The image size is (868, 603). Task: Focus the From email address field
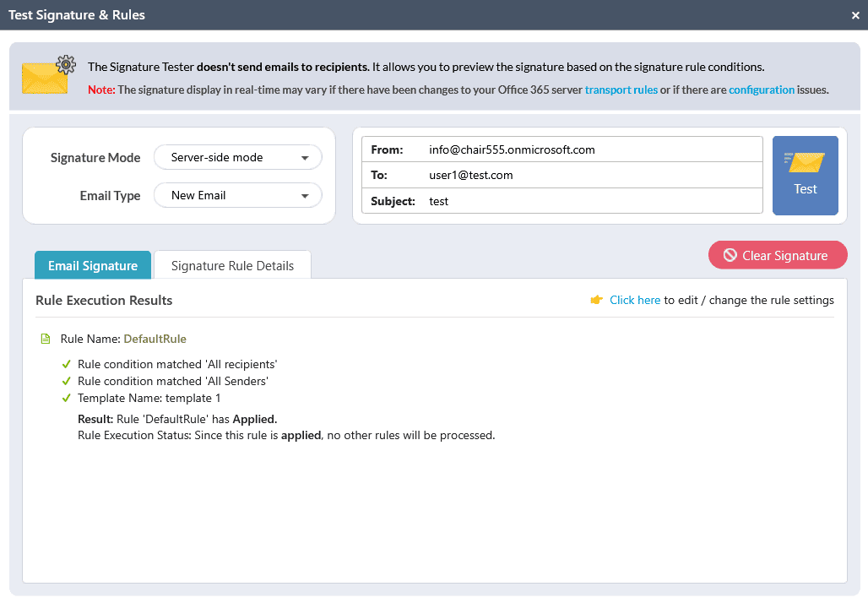coord(591,149)
